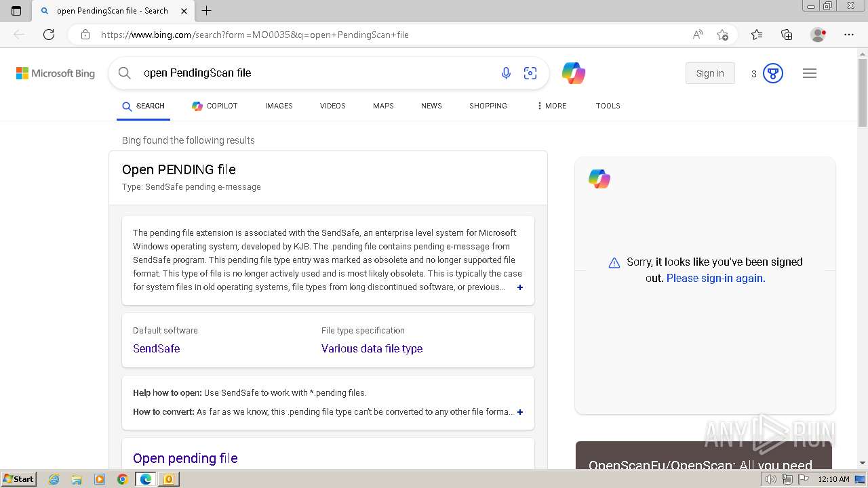Search using voice microphone icon

click(x=506, y=73)
